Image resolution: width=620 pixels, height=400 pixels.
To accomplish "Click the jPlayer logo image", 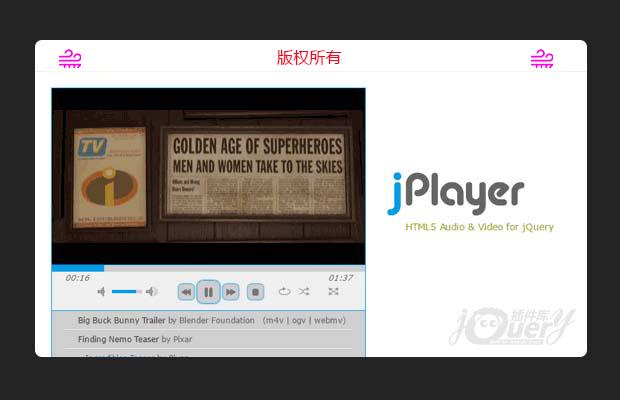I will coord(456,194).
